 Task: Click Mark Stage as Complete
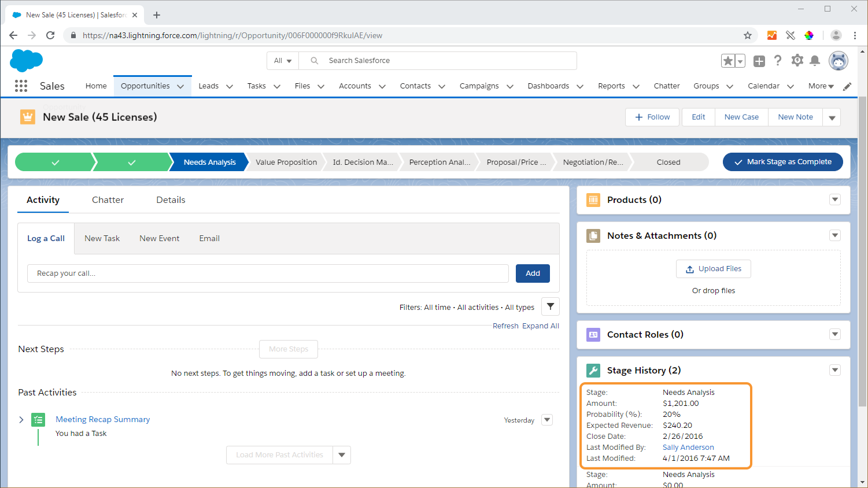point(783,162)
